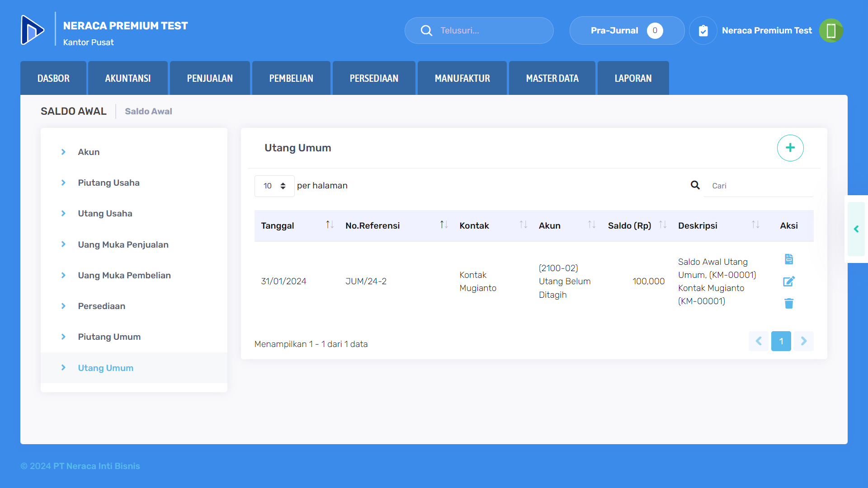Open the MANUFAKTUR menu
This screenshot has height=488, width=868.
[462, 78]
